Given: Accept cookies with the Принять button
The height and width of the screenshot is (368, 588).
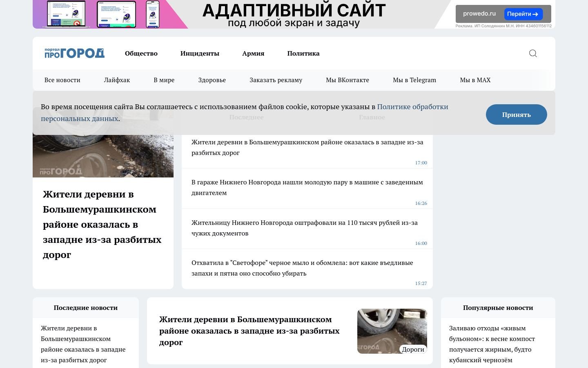Looking at the screenshot, I should pos(517,114).
